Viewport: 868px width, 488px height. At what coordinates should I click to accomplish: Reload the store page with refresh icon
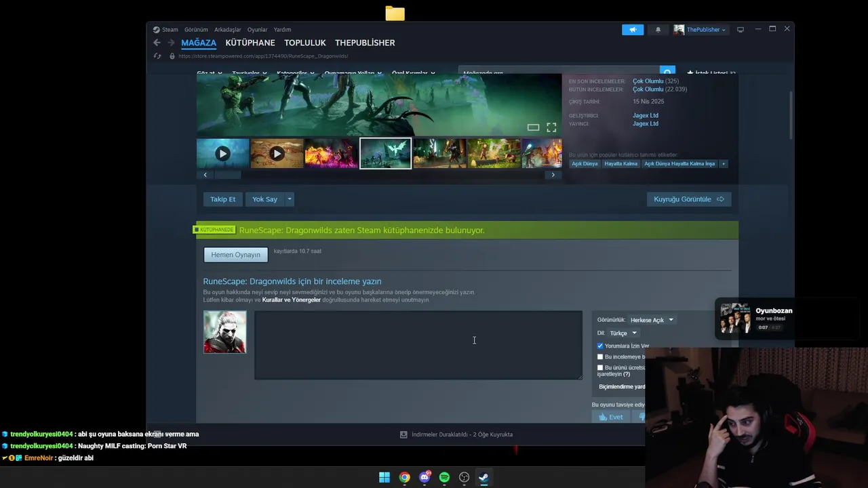click(x=157, y=56)
